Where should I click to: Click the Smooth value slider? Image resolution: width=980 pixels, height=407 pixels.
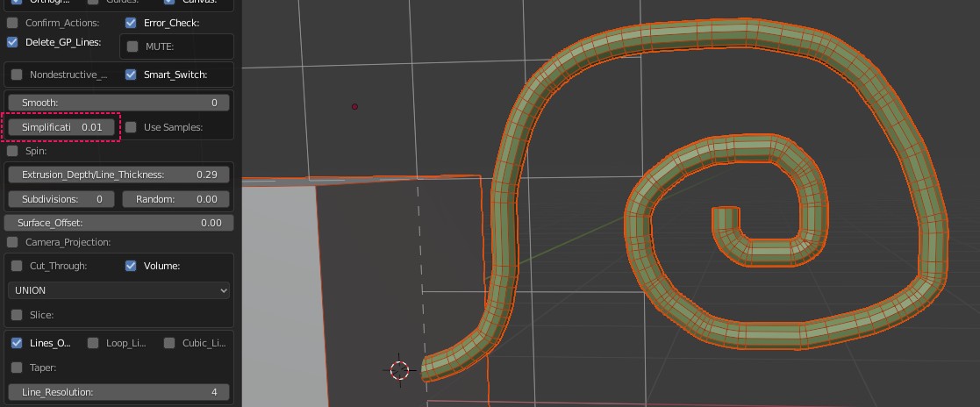tap(118, 103)
